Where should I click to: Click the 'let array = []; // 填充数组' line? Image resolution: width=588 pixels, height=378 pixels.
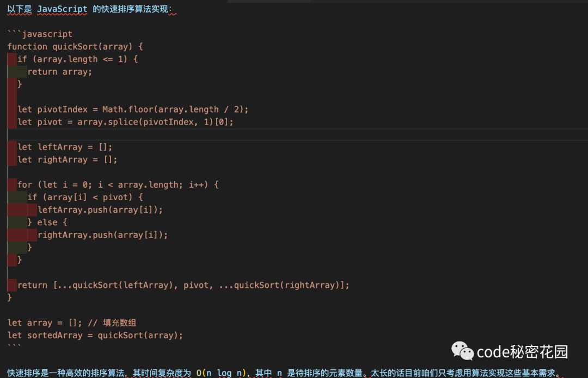72,323
